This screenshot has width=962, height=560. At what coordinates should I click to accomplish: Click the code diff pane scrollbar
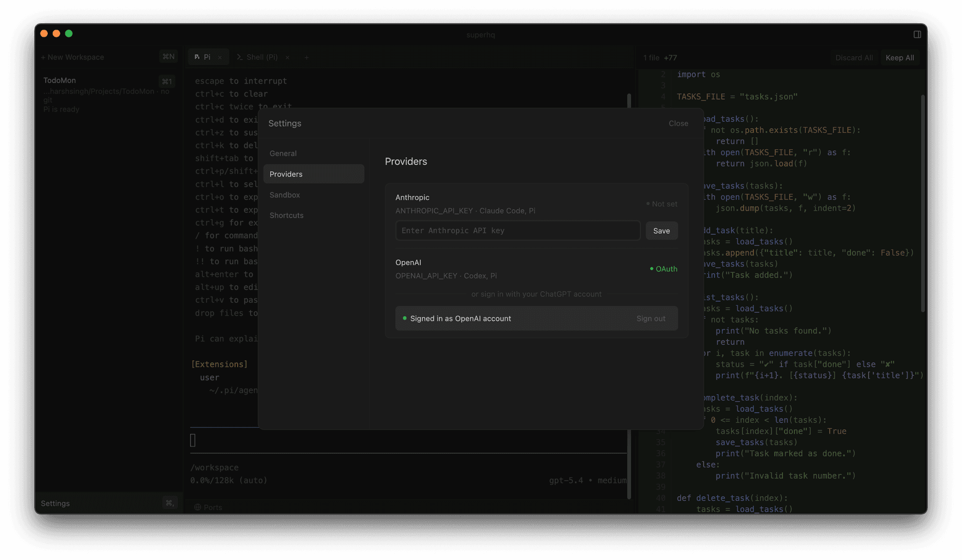click(923, 203)
